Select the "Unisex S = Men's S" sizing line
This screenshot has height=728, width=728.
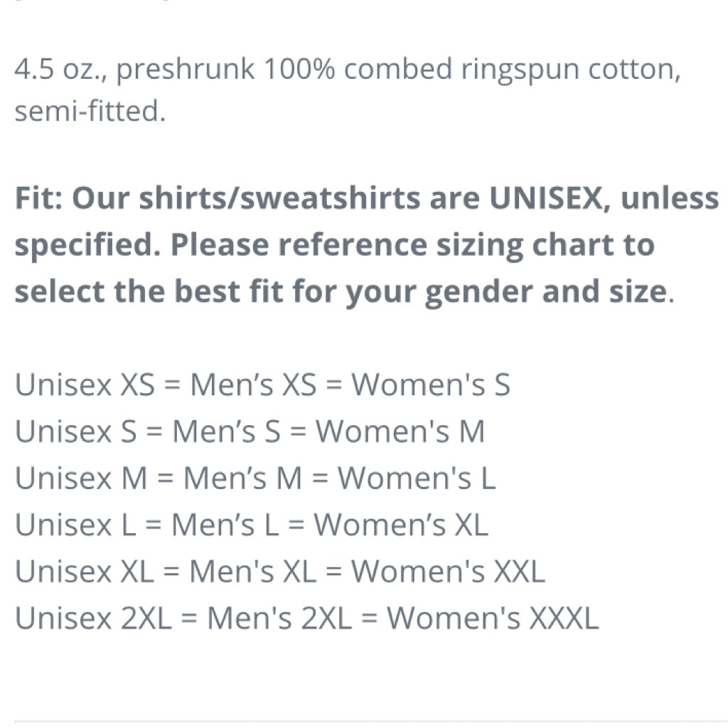pos(250,432)
